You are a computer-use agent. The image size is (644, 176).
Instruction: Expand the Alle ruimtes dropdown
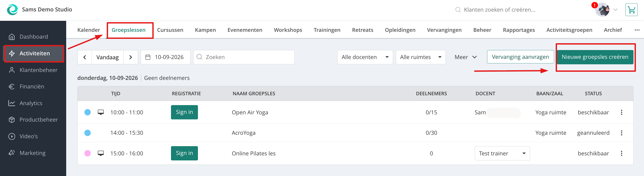coord(421,57)
